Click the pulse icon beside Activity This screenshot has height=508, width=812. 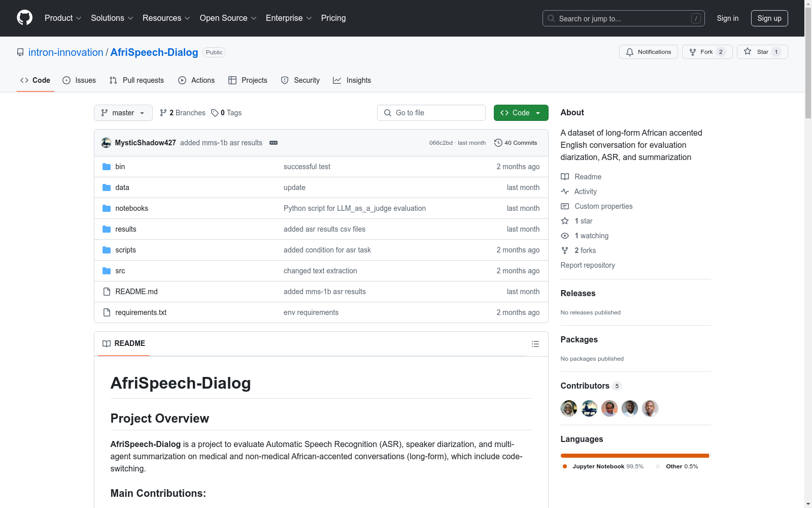[565, 192]
